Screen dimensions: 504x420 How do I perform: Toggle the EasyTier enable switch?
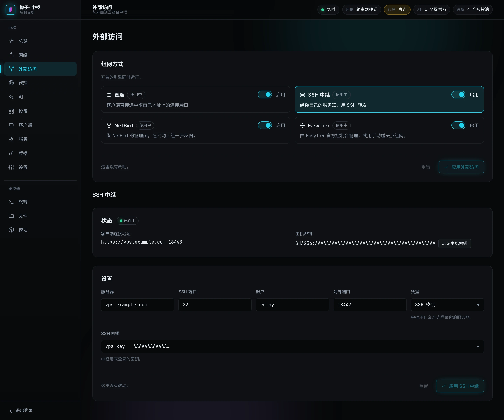(x=458, y=125)
